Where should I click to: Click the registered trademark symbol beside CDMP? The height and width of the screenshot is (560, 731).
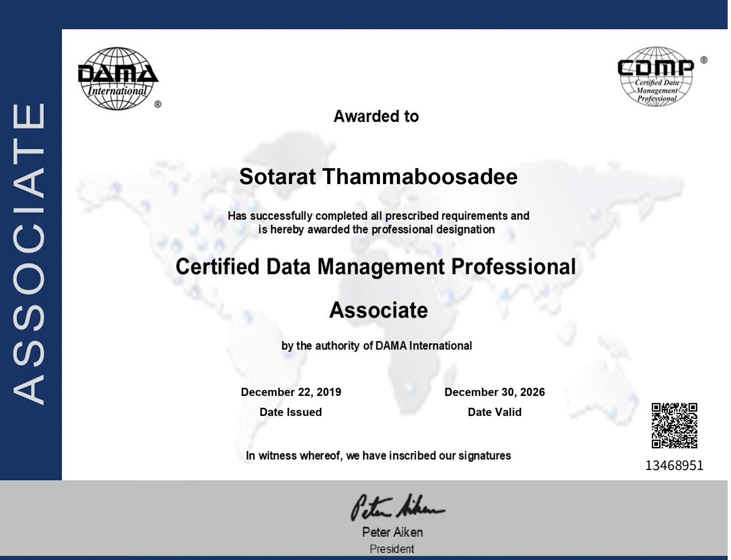coord(704,60)
